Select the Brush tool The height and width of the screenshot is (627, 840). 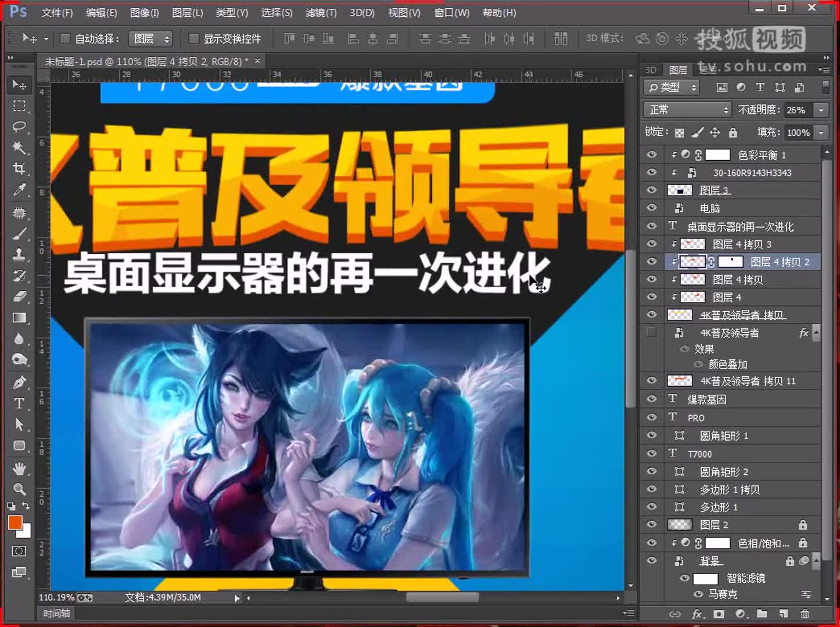19,233
